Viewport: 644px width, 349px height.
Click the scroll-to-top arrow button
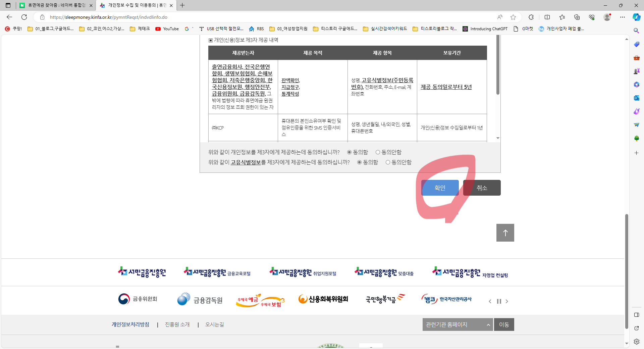point(505,233)
